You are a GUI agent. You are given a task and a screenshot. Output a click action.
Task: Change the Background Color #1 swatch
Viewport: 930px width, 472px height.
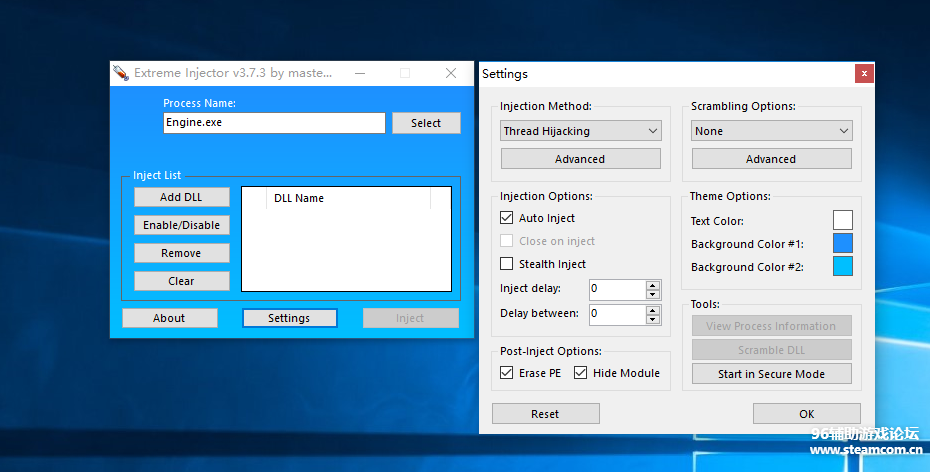tap(843, 243)
